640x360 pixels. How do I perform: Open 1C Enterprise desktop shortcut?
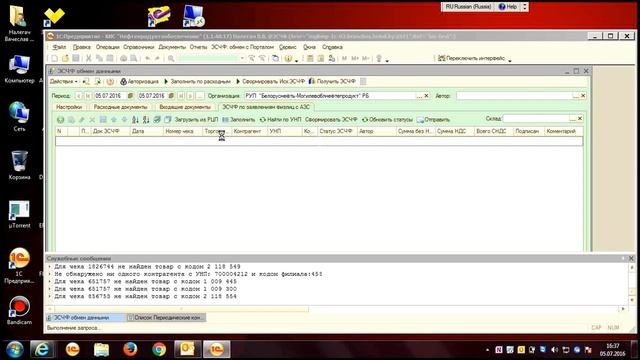[x=19, y=265]
